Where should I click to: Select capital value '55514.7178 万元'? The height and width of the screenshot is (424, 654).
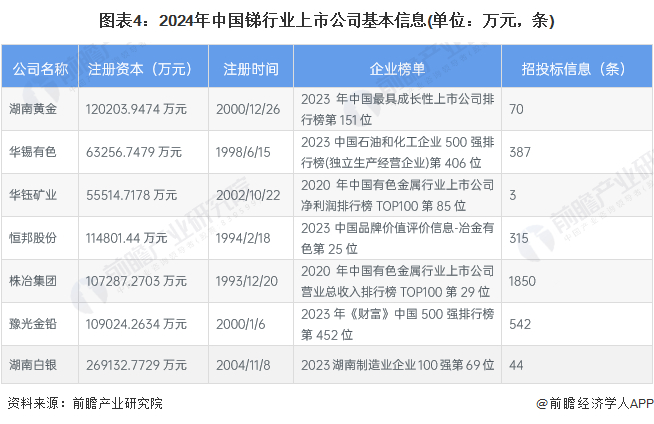click(x=131, y=195)
